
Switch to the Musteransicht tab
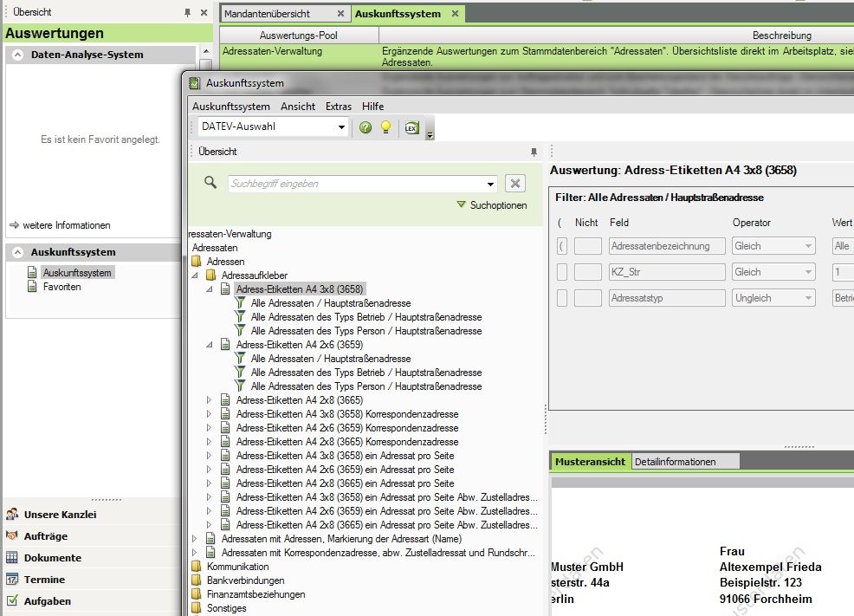(x=590, y=462)
